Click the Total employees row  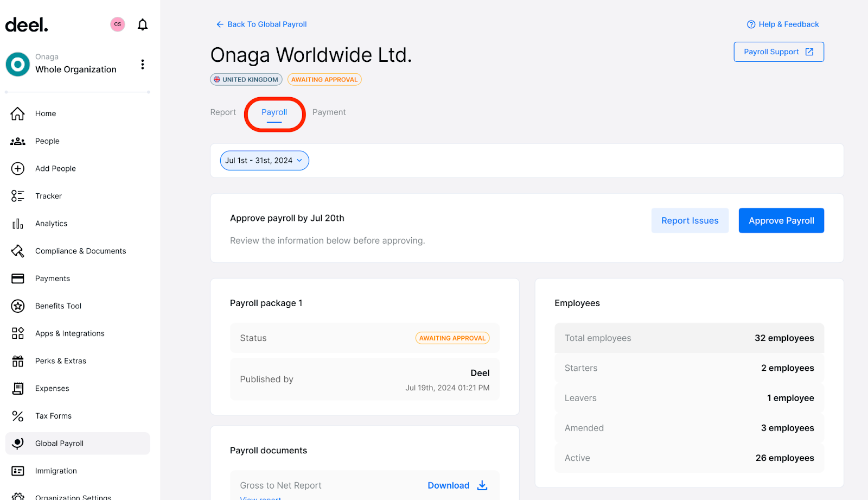tap(689, 338)
